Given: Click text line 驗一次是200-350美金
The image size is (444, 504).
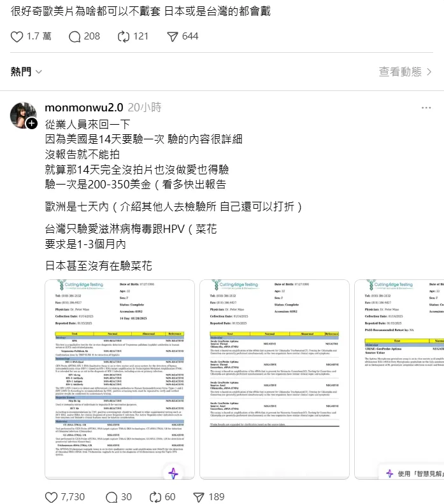Looking at the screenshot, I should 98,185.
